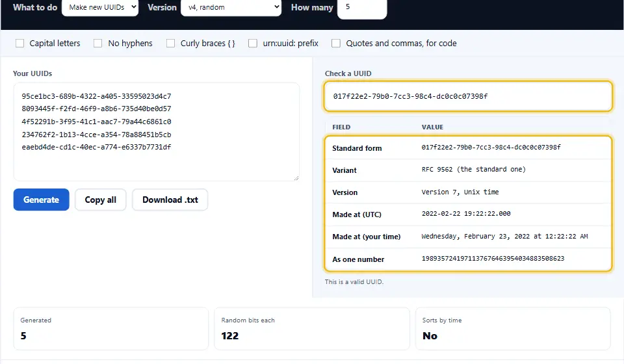624x364 pixels.
Task: Select UUID 4f52291b-3f95-41c1-aac7-79a44c6861c0
Action: click(x=96, y=122)
